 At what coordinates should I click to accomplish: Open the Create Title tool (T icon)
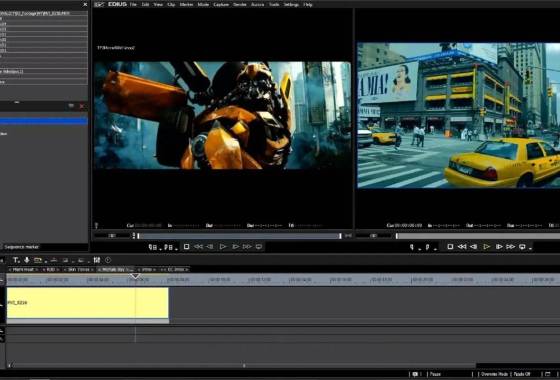point(16,260)
